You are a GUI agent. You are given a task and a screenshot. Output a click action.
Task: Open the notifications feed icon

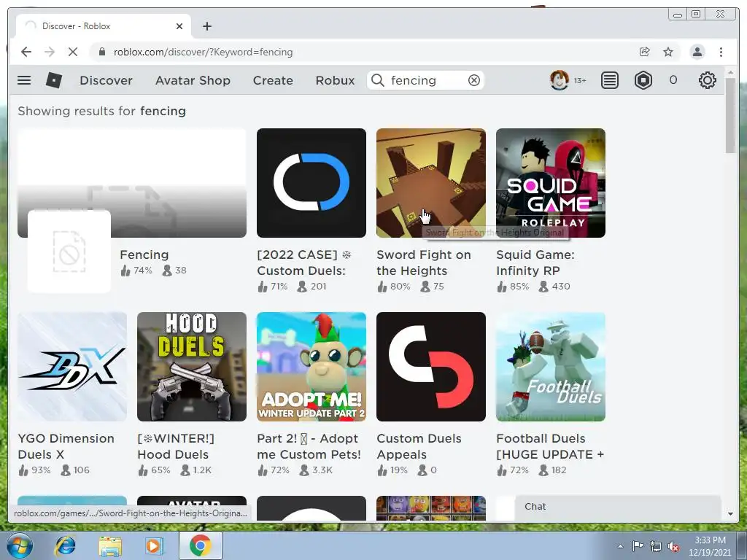pos(609,80)
